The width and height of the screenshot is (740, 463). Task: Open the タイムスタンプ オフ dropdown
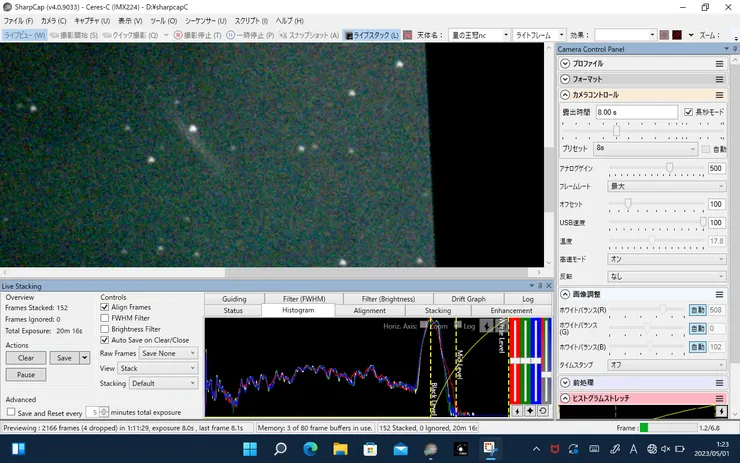point(666,365)
